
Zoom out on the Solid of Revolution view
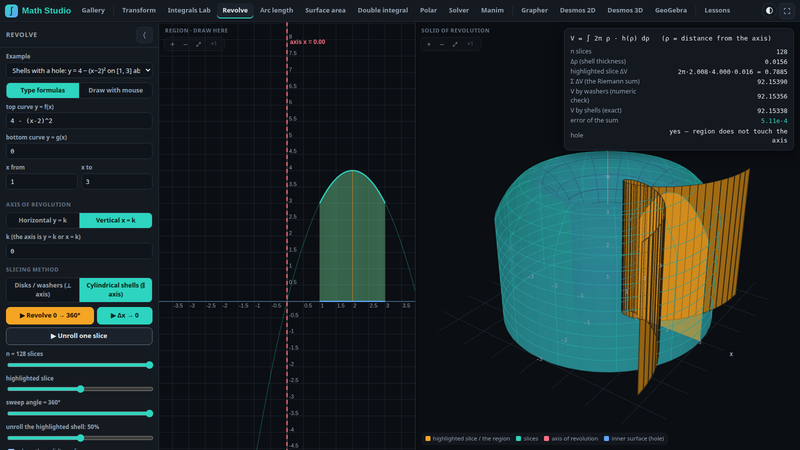tap(442, 44)
